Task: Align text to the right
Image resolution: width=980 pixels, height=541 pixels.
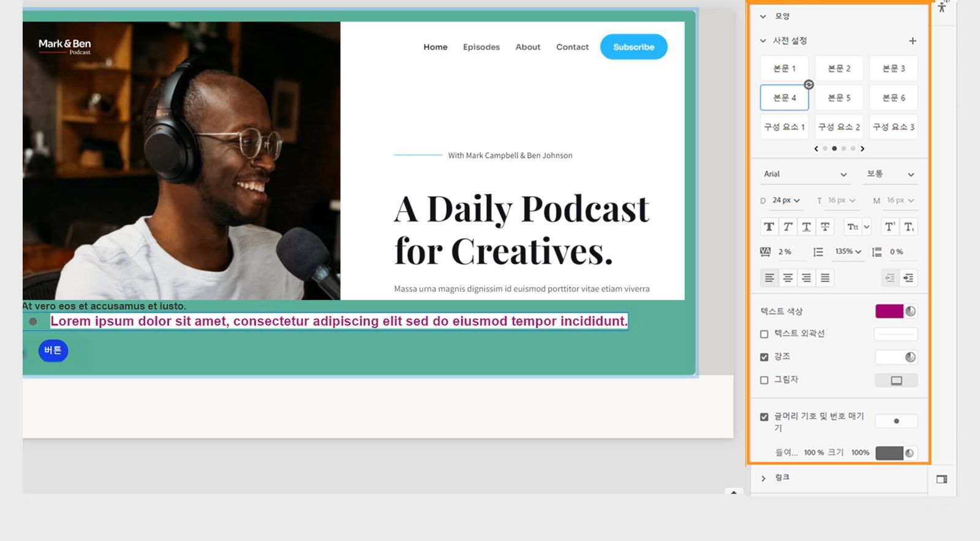Action: coord(807,278)
